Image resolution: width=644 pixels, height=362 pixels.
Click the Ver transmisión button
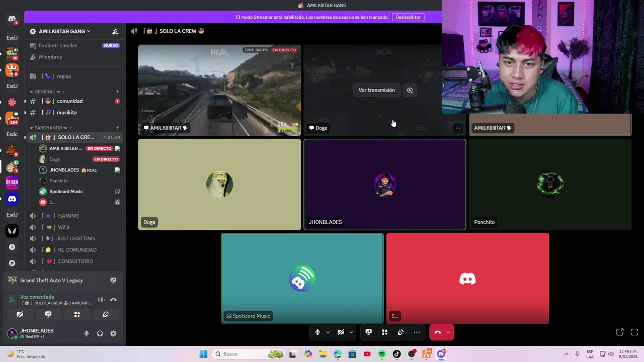pyautogui.click(x=377, y=90)
